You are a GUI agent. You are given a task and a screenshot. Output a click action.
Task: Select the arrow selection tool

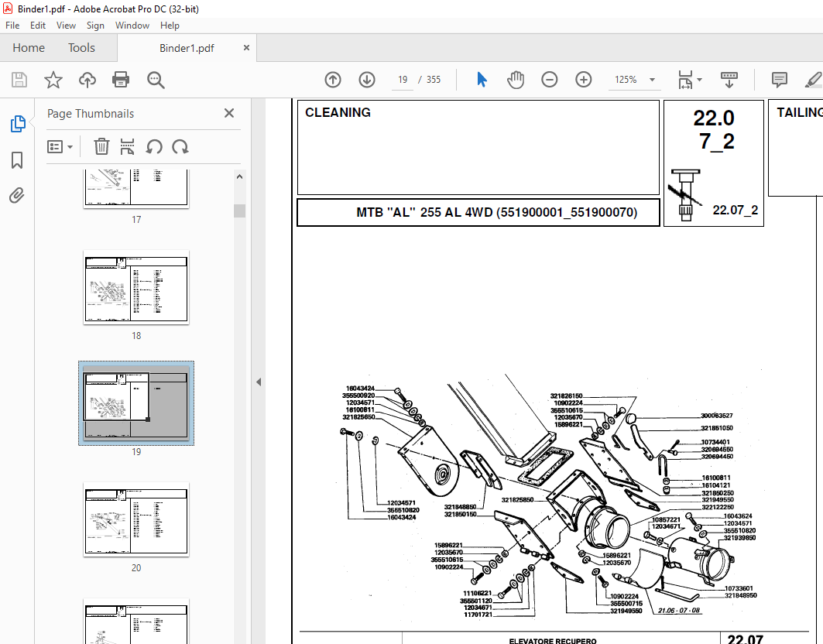(482, 80)
